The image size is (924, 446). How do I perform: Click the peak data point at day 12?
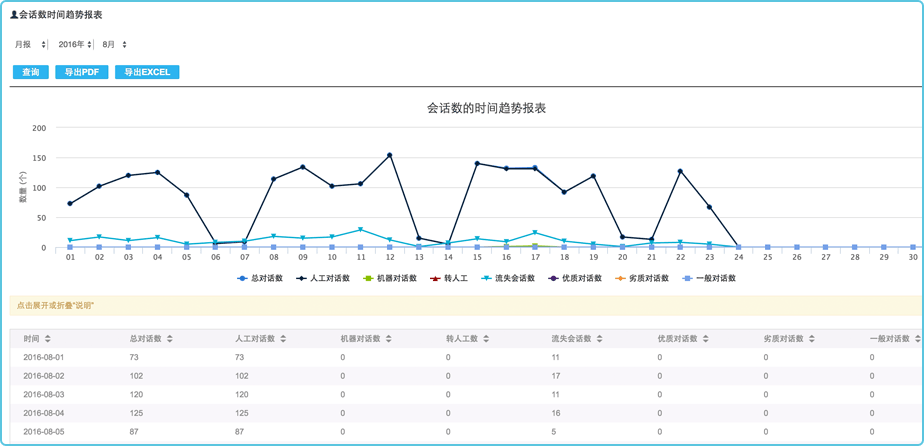389,155
